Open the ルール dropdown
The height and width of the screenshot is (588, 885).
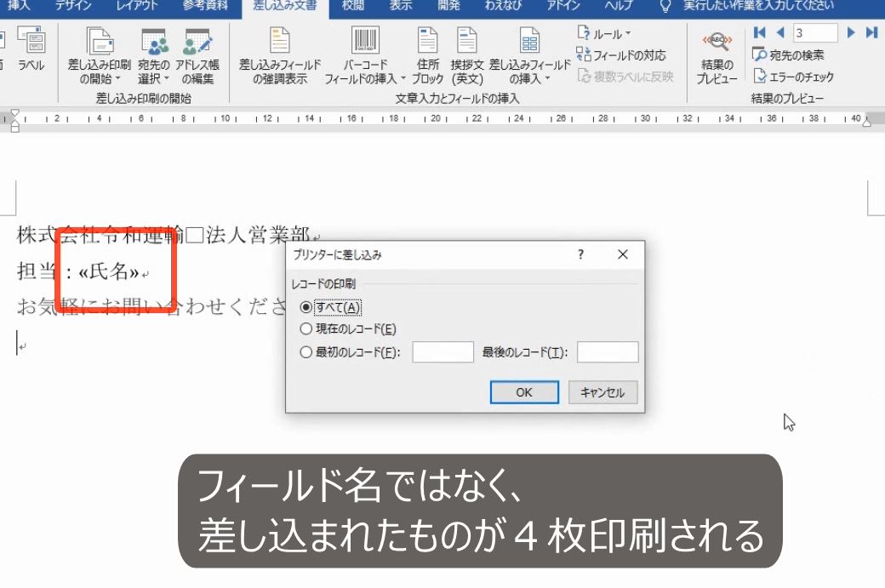[604, 34]
